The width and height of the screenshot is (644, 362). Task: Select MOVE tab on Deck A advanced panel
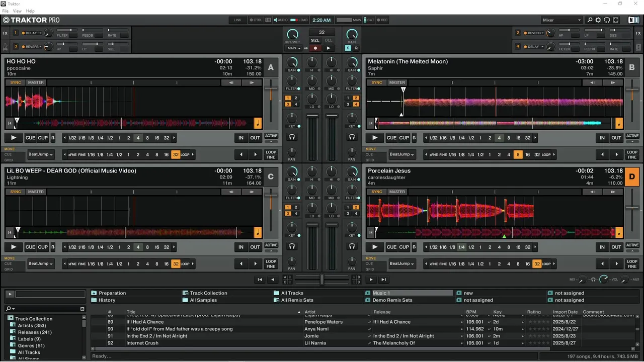click(x=10, y=149)
